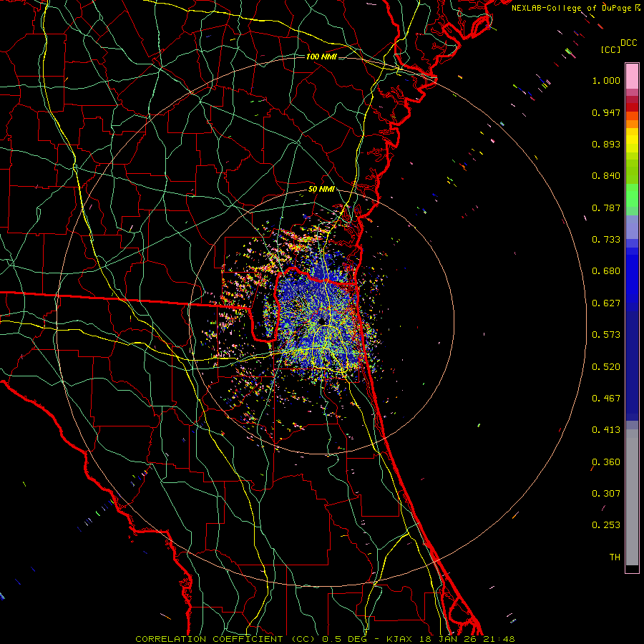Select the 0.787 color scale value
This screenshot has height=644, width=644.
click(x=606, y=208)
